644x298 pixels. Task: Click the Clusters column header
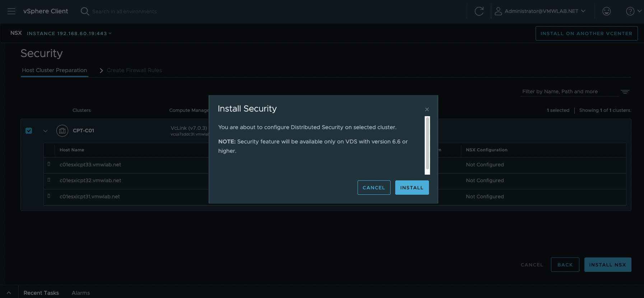pyautogui.click(x=81, y=110)
